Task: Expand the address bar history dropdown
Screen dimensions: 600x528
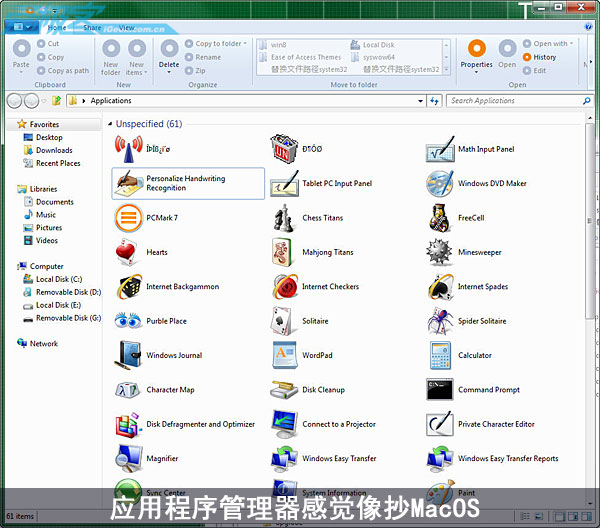Action: click(421, 101)
